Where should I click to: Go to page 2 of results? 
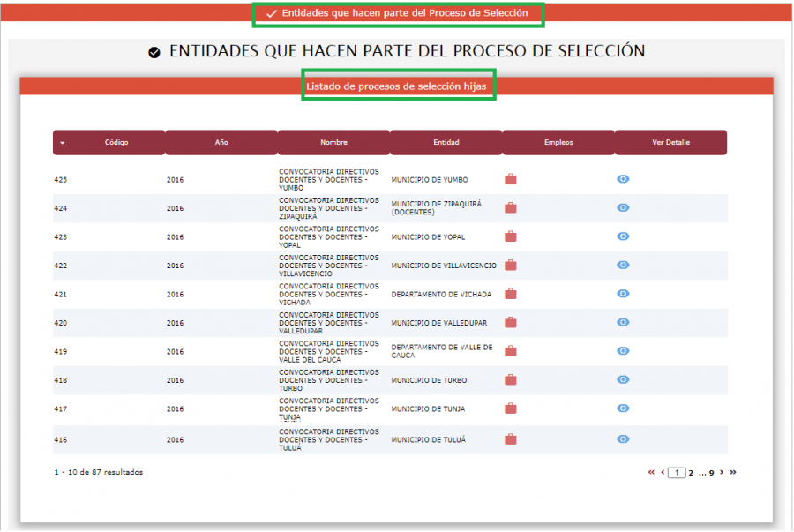(693, 472)
